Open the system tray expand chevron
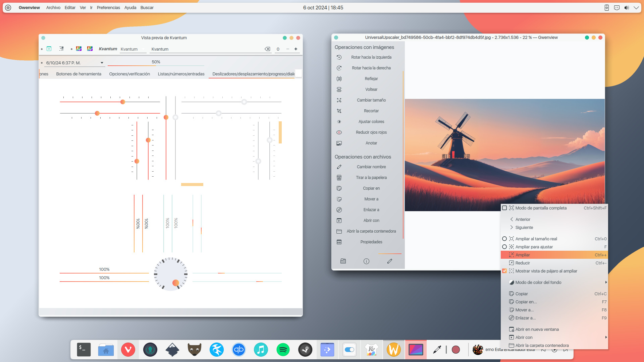This screenshot has height=362, width=644. tap(636, 8)
